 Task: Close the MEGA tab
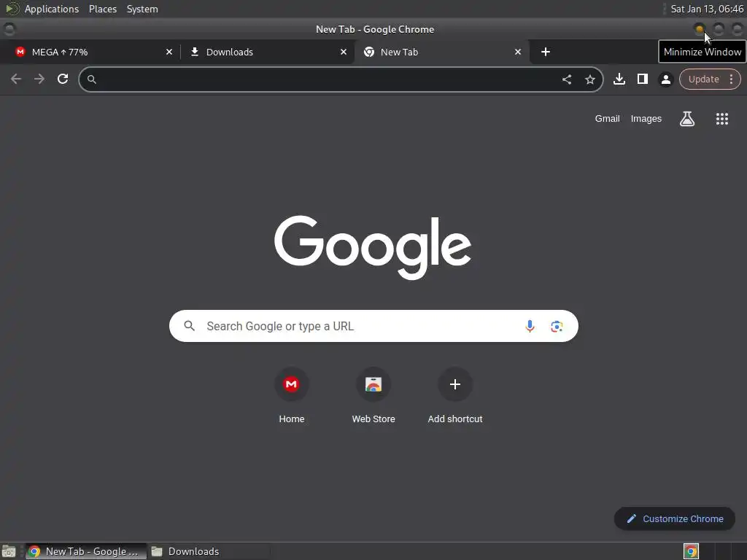point(169,52)
